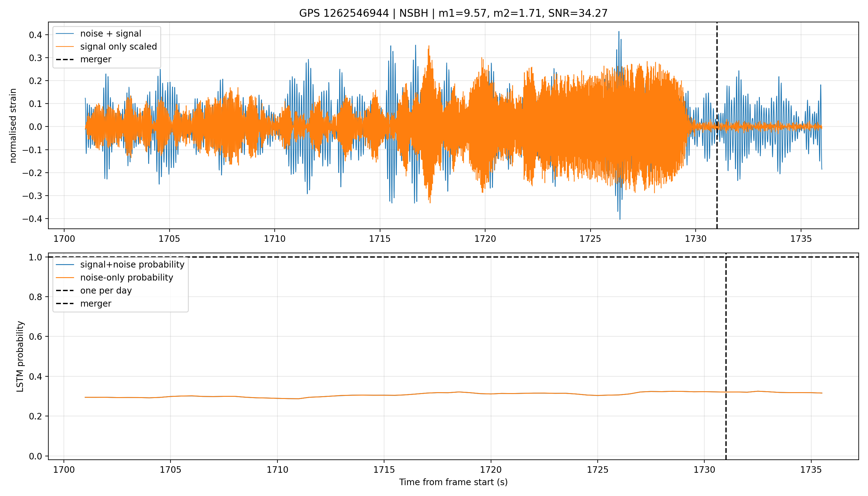Click the 1725 tick on bottom plot axis
This screenshot has height=496, width=868.
point(597,470)
